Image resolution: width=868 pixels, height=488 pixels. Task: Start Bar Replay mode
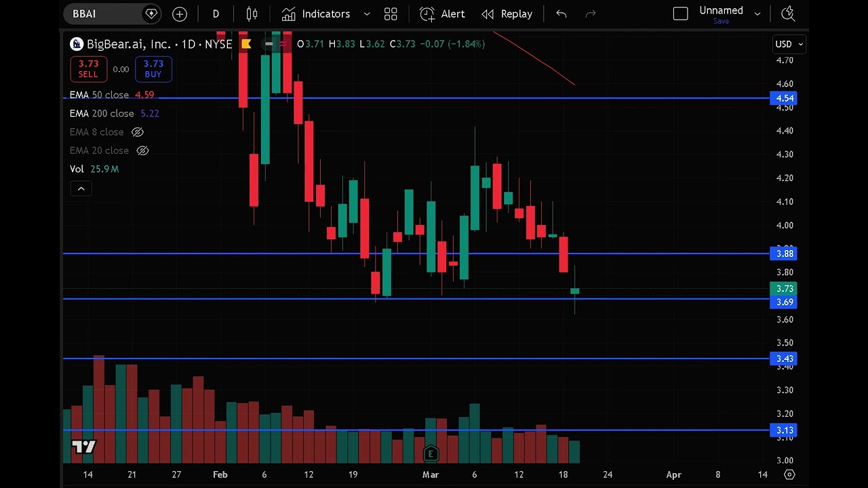pos(507,14)
